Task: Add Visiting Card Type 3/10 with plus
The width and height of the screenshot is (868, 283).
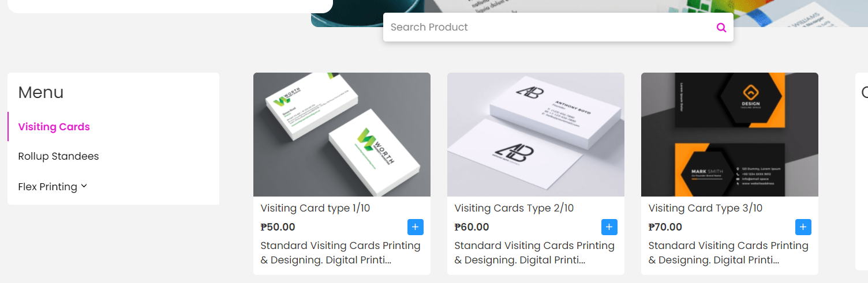Action: 803,227
